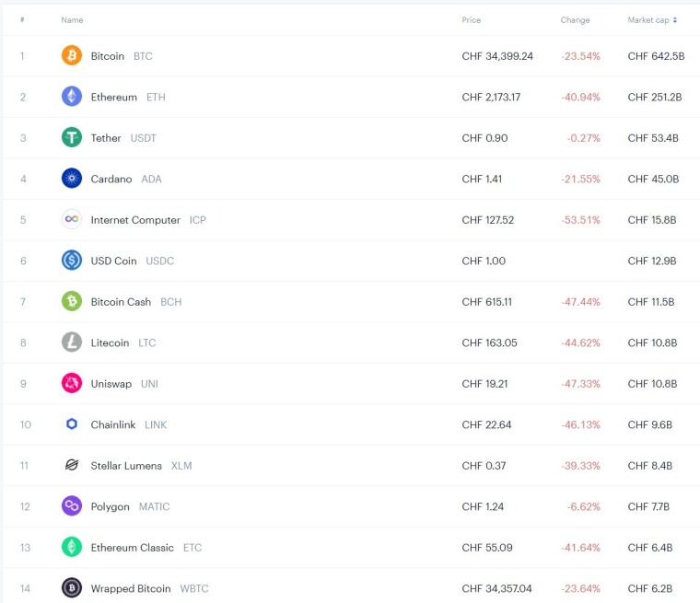Click the Cardano dark blue logo icon
Screen dimensions: 700x603
(x=72, y=179)
